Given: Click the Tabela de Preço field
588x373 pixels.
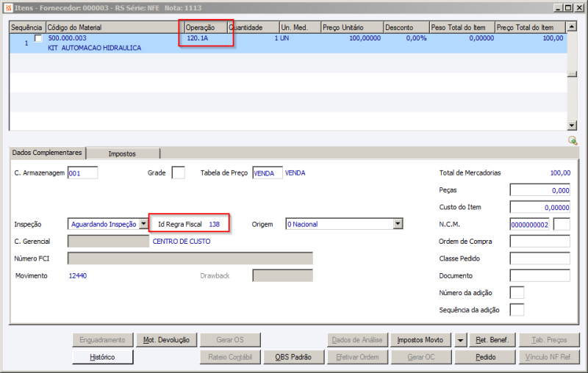Looking at the screenshot, I should (x=267, y=173).
